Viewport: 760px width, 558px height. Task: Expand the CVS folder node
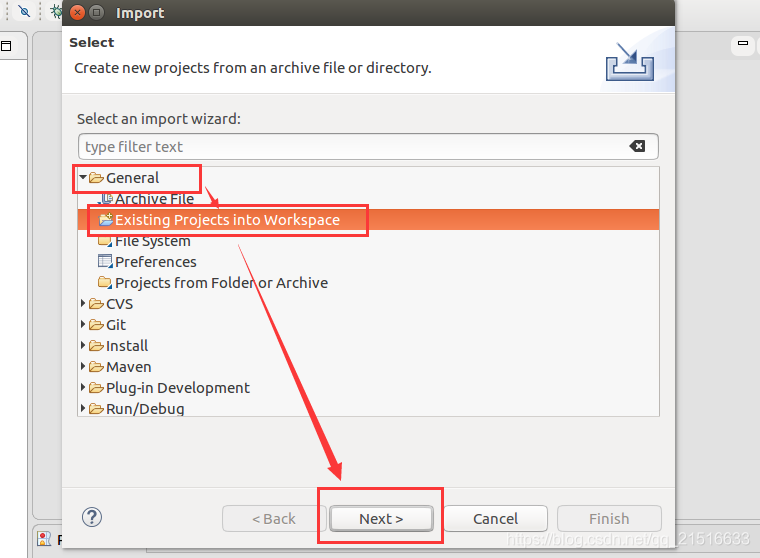(83, 303)
